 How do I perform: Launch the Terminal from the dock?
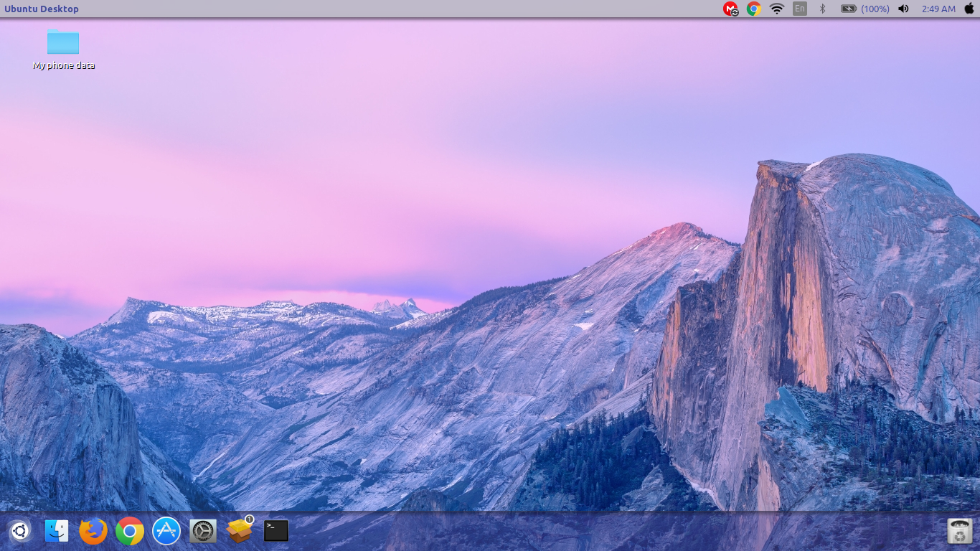click(276, 531)
